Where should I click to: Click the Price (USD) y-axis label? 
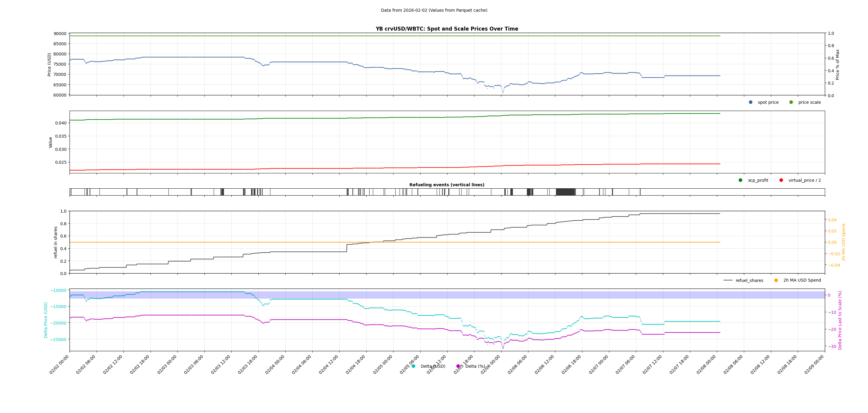pyautogui.click(x=49, y=64)
